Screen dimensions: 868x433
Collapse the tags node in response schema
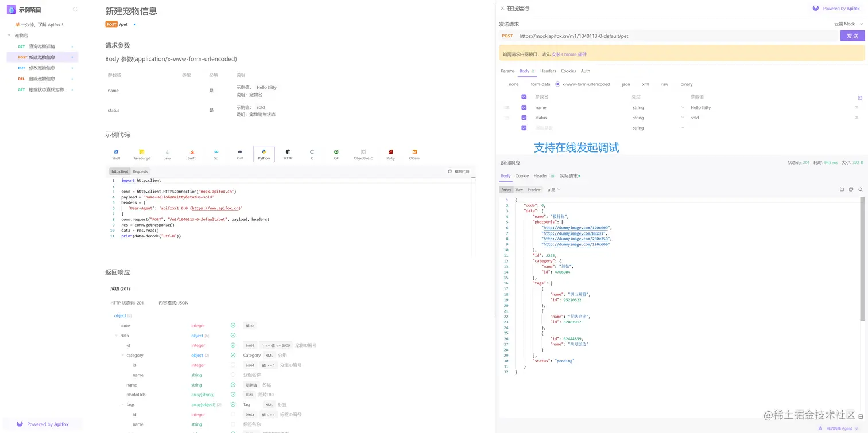[122, 404]
